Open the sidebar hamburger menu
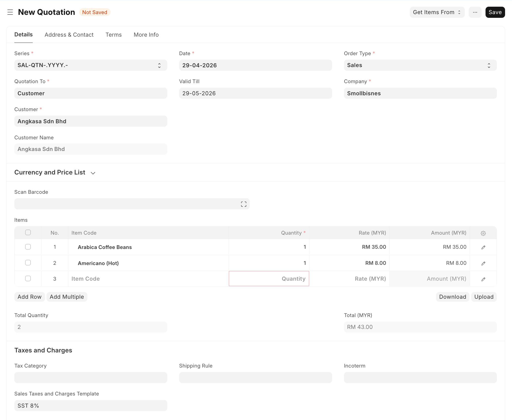This screenshot has height=420, width=512. click(x=10, y=12)
